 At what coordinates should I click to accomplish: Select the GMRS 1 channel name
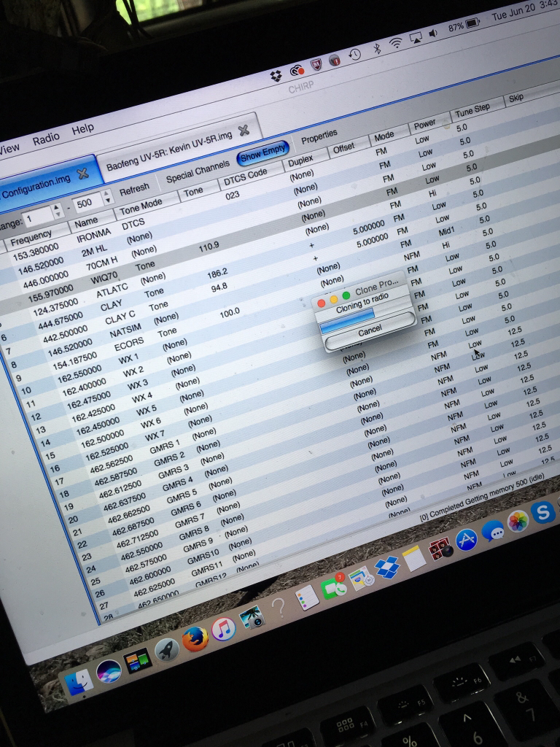click(164, 447)
